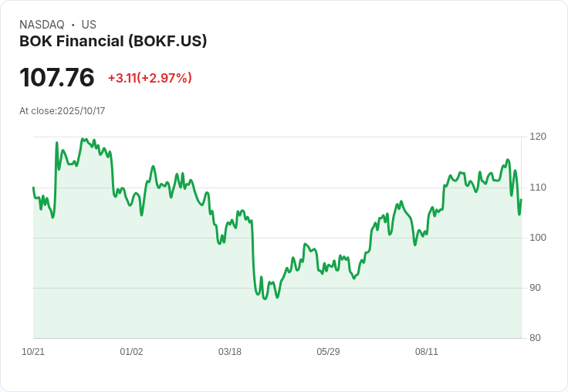Viewport: 568px width, 392px height.
Task: Click the 120 price axis label
Action: point(538,137)
